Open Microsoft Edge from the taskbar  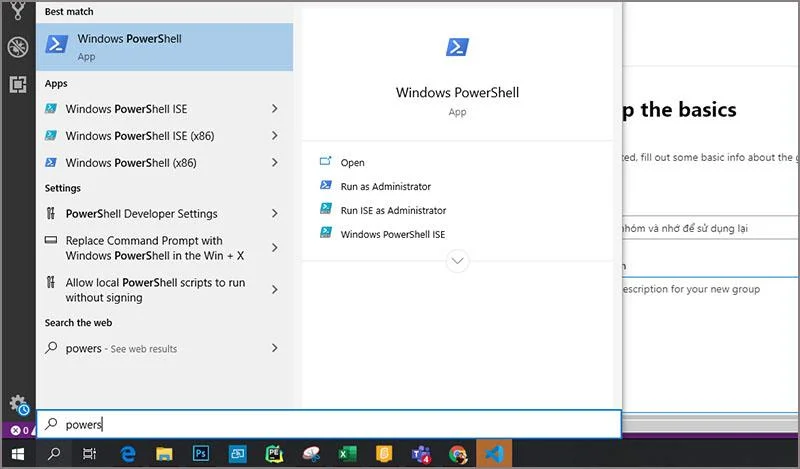pos(128,454)
